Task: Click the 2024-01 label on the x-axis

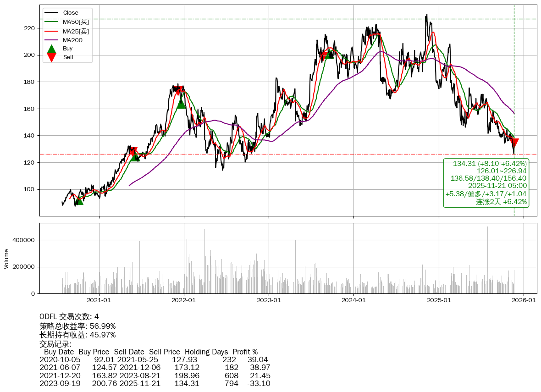Action: [x=354, y=300]
